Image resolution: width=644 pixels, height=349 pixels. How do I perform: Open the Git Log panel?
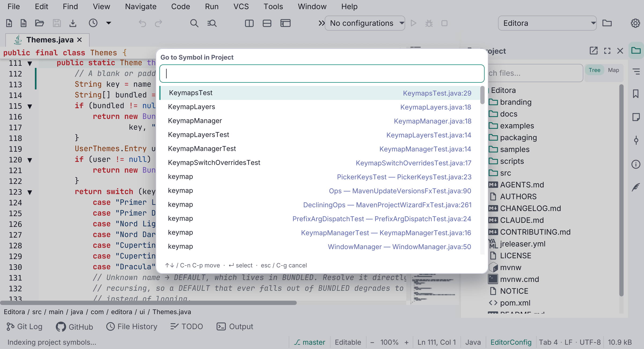pos(24,326)
